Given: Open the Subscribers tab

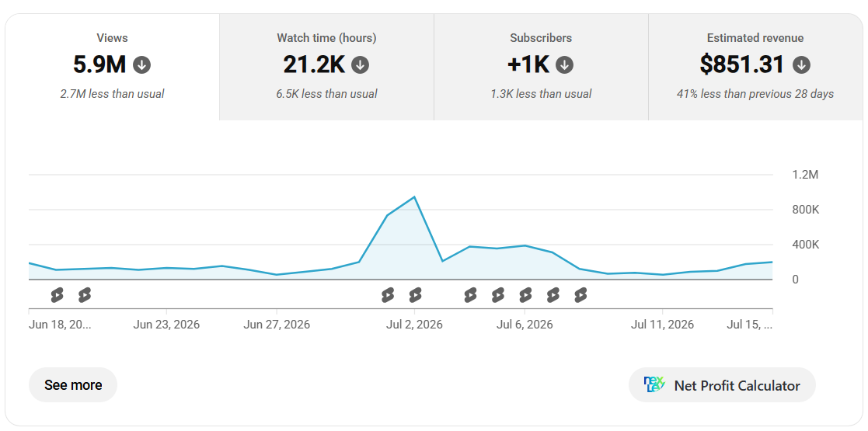Looking at the screenshot, I should [x=541, y=67].
